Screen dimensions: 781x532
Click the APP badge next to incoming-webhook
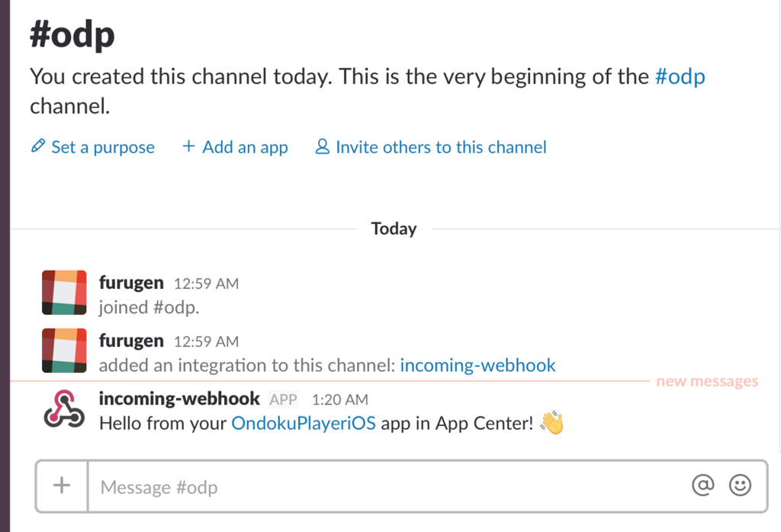283,399
